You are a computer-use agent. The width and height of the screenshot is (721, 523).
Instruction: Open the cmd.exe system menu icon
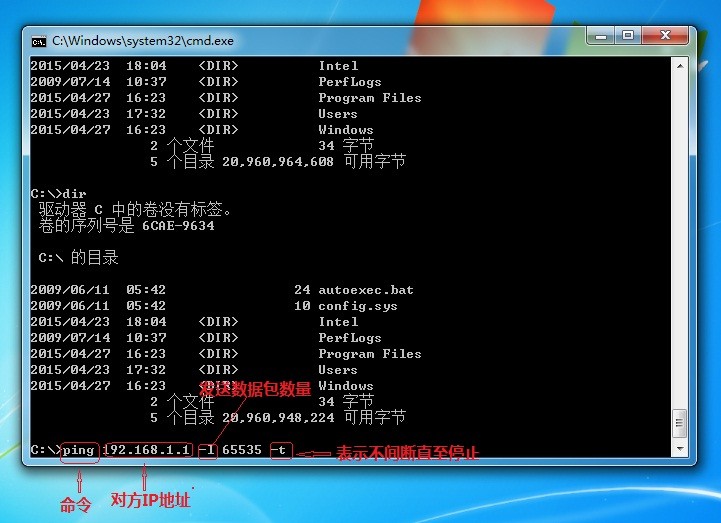pyautogui.click(x=39, y=42)
